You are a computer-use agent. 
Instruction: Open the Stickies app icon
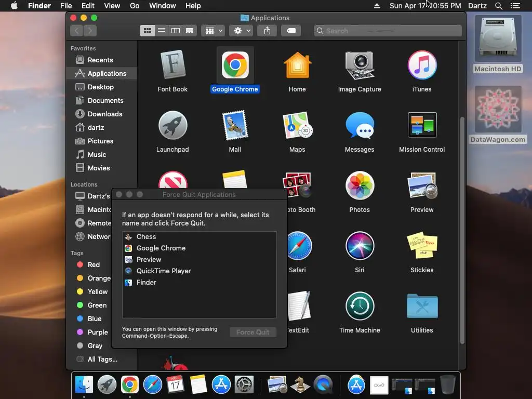(422, 246)
